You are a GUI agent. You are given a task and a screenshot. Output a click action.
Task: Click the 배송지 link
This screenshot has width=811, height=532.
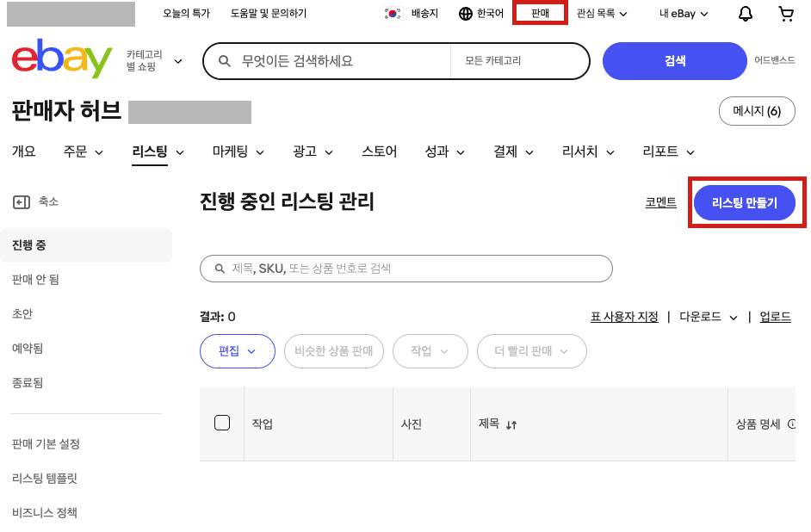click(424, 14)
